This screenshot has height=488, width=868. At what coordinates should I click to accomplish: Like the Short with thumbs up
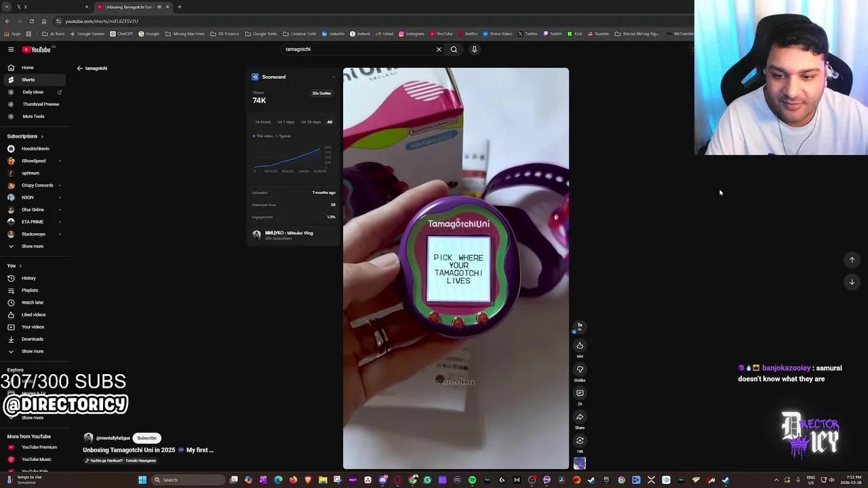click(x=580, y=346)
